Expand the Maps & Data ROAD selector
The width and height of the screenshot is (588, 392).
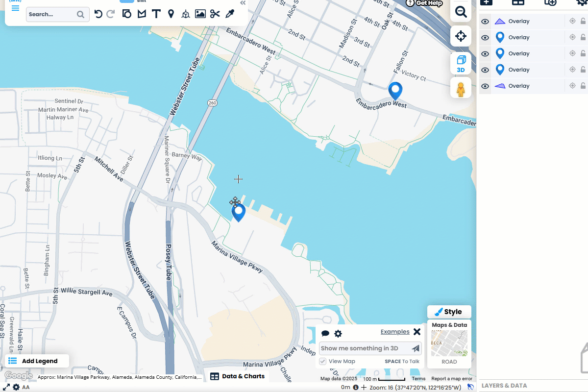tap(449, 344)
